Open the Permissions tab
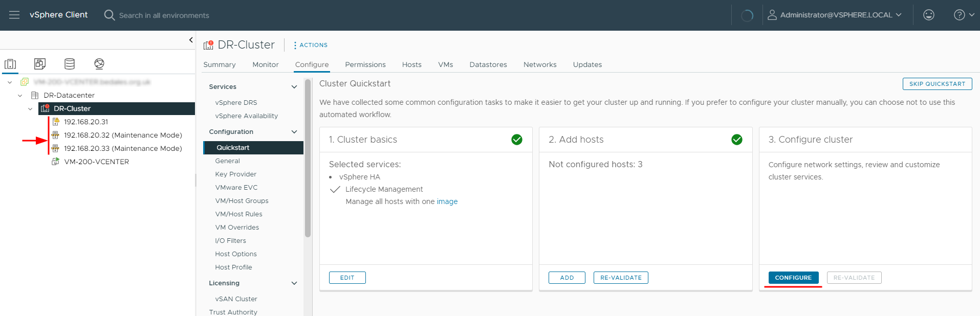 (x=365, y=64)
